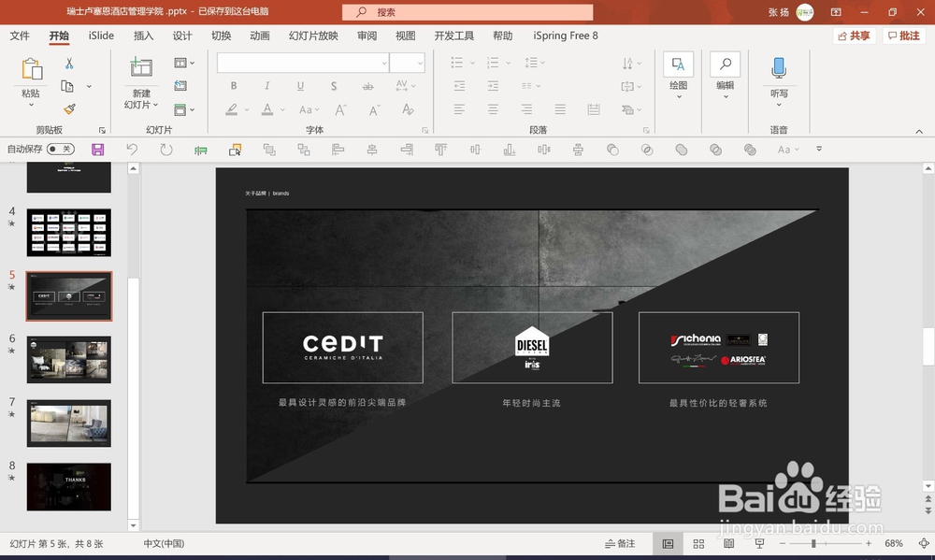Start Slide Show from status bar icon

759,543
